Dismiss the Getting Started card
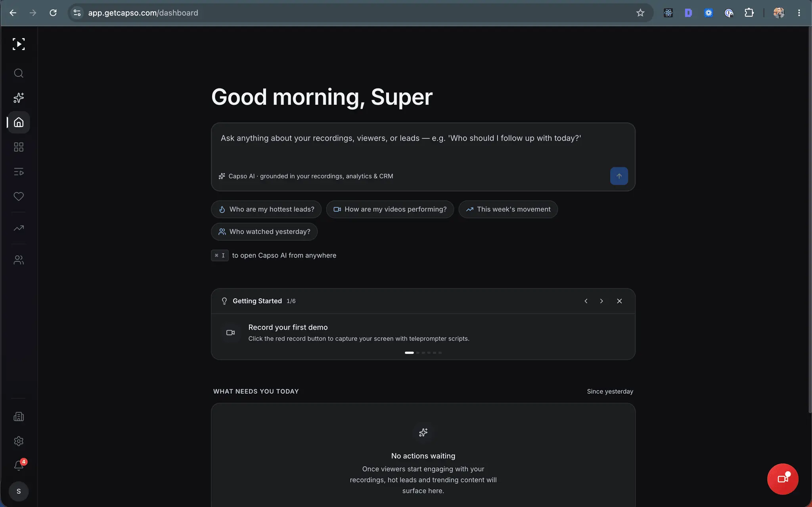Screen dimensions: 812x507 tap(619, 301)
